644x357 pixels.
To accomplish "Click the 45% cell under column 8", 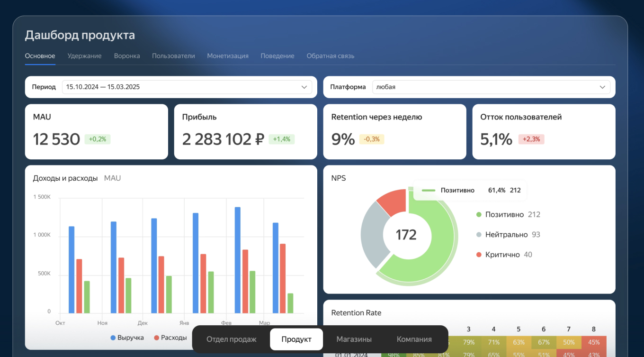I will click(x=594, y=342).
